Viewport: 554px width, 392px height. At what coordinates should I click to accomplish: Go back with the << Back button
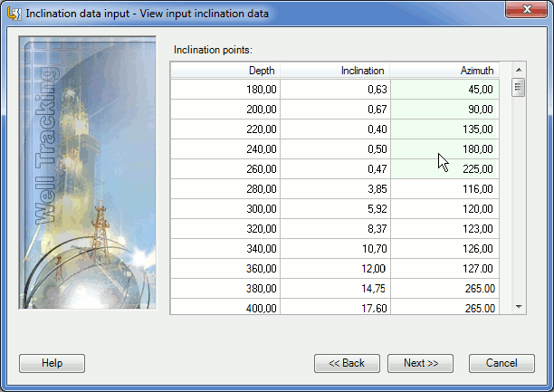tap(347, 363)
